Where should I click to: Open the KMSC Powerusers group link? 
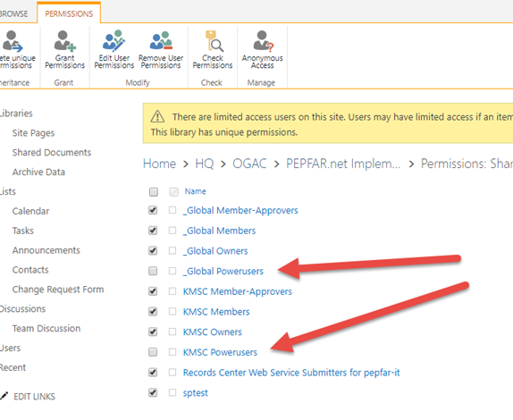(220, 352)
